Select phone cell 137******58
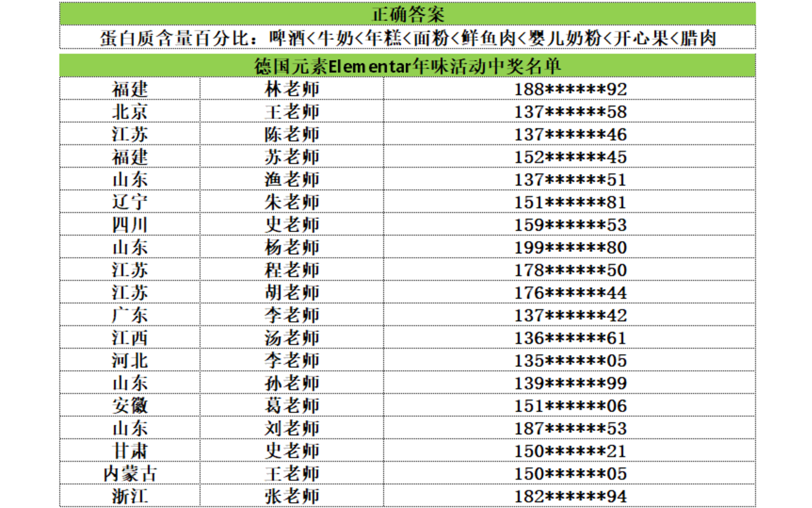Viewport: 812px width, 508px height. coord(570,112)
